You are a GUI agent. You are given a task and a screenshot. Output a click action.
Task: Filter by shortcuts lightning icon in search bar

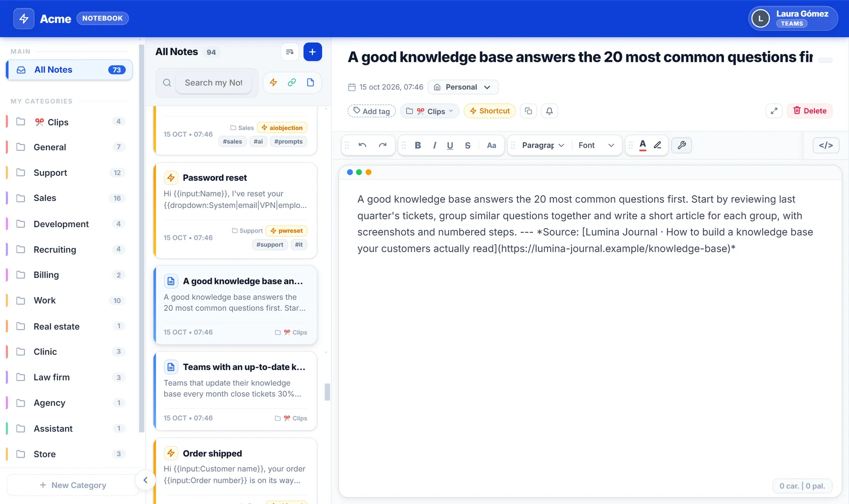[273, 83]
